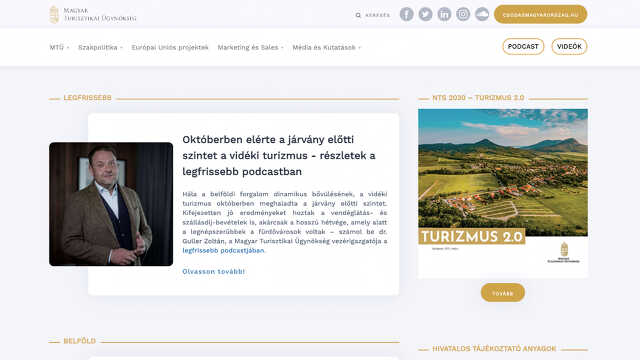Expand the Marketing és Sales menu
The image size is (640, 360).
[250, 47]
